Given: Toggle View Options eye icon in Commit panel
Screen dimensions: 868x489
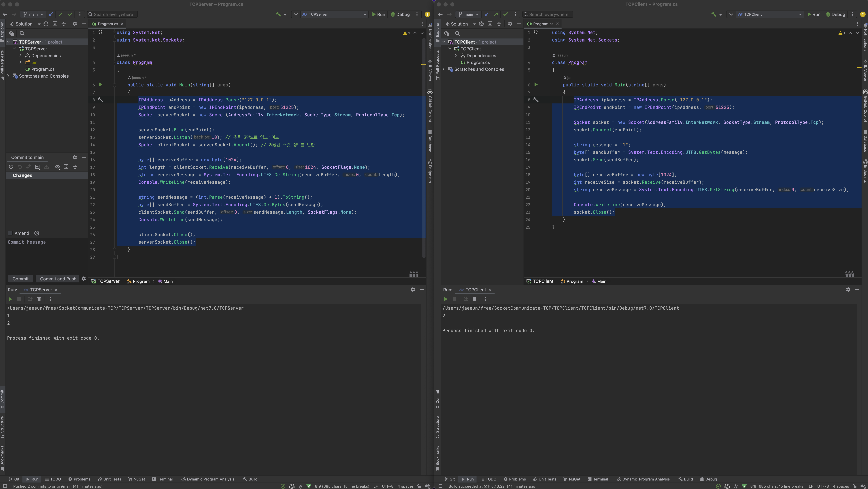Looking at the screenshot, I should tap(58, 167).
